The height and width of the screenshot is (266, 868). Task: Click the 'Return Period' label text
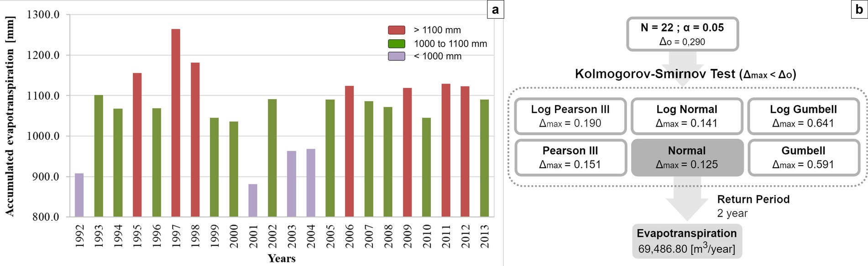coord(753,199)
